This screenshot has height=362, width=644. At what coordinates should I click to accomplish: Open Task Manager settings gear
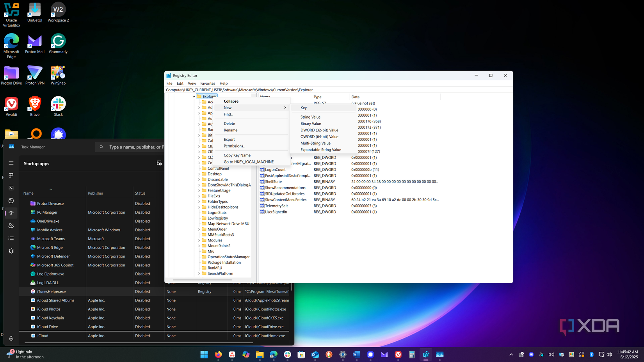[11, 338]
